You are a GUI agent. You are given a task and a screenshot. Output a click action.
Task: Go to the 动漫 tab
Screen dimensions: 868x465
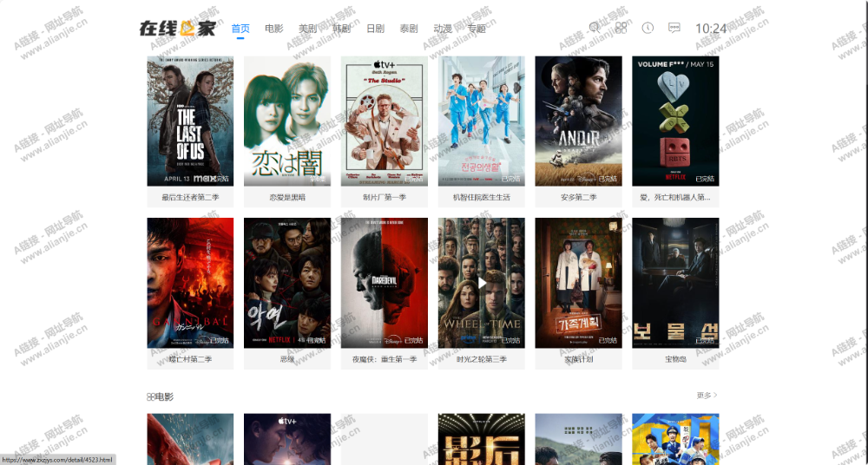click(x=443, y=29)
